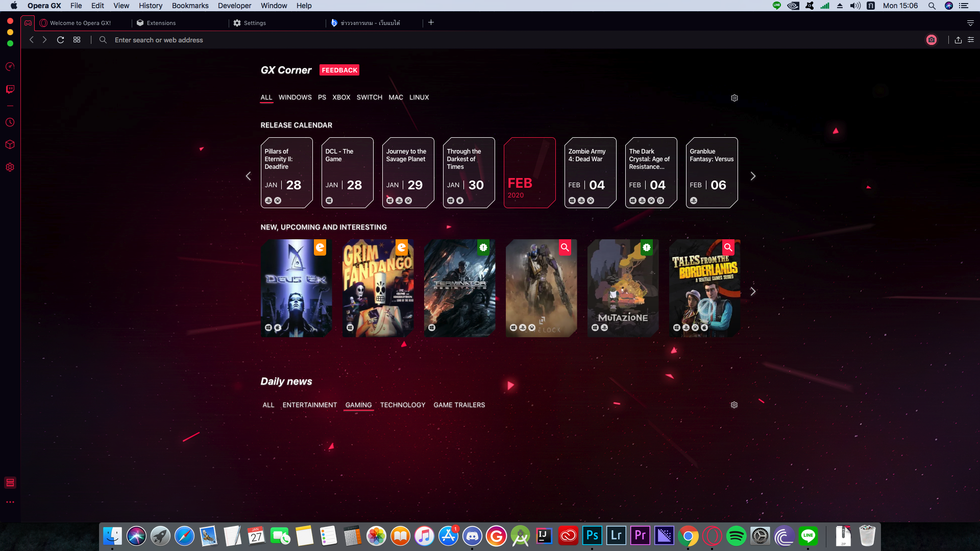Show next upcoming games carousel arrow
The image size is (980, 551).
click(752, 291)
